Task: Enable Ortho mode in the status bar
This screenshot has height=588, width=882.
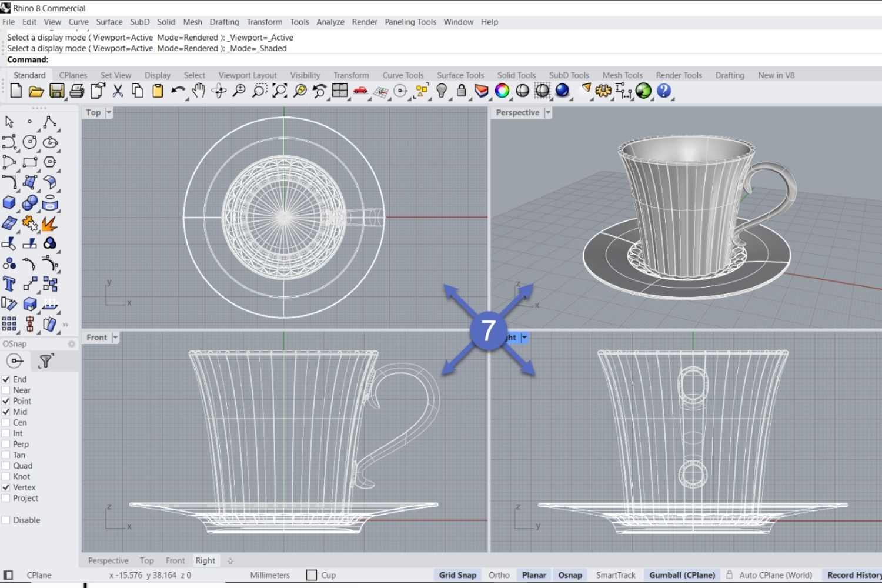Action: (499, 574)
